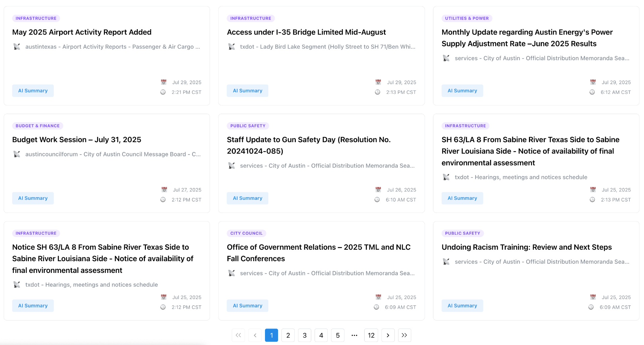Open AI Summary for Budget Work Session card
644x345 pixels.
(x=33, y=198)
